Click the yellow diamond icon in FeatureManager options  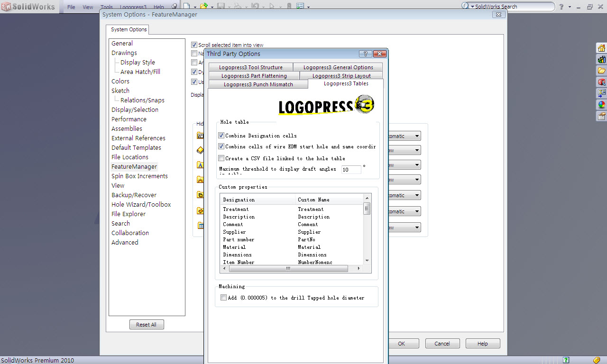click(x=200, y=150)
